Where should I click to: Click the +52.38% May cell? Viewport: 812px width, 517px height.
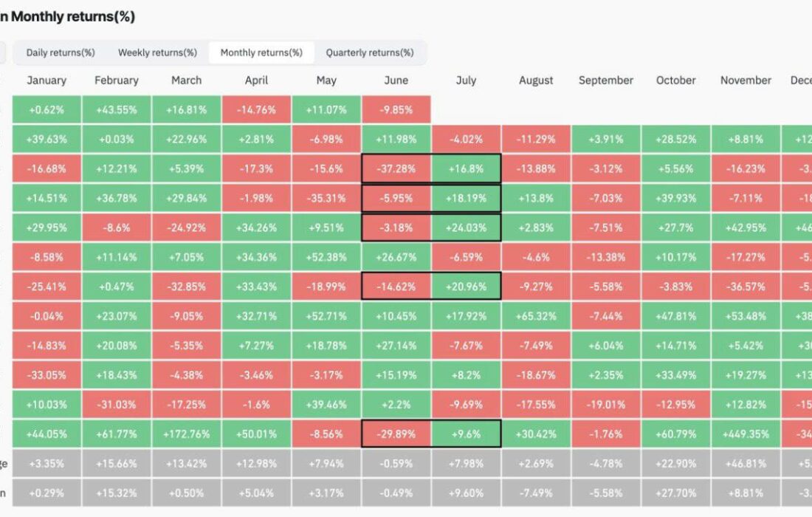click(x=326, y=257)
